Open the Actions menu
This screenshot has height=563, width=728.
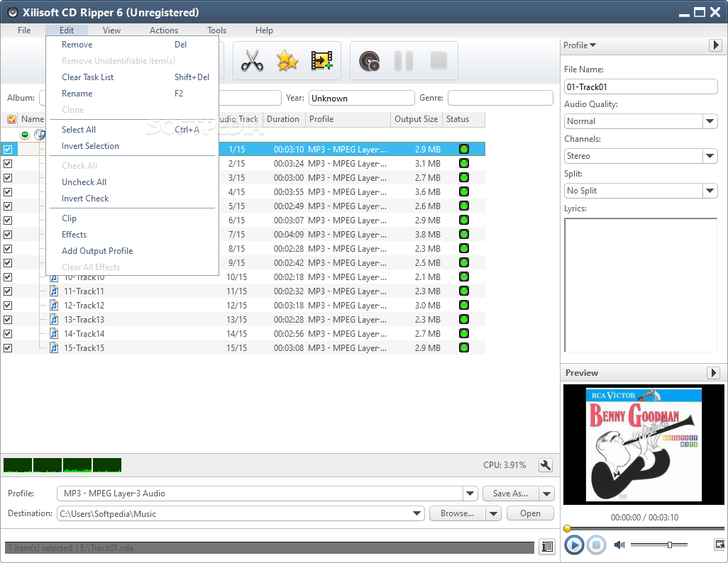click(x=163, y=30)
